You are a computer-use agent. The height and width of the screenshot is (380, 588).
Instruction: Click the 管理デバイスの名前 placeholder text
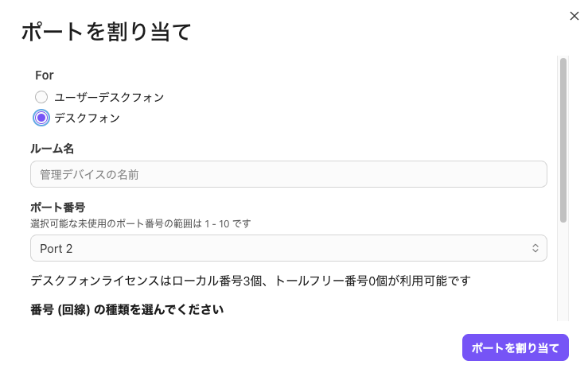[x=95, y=174]
